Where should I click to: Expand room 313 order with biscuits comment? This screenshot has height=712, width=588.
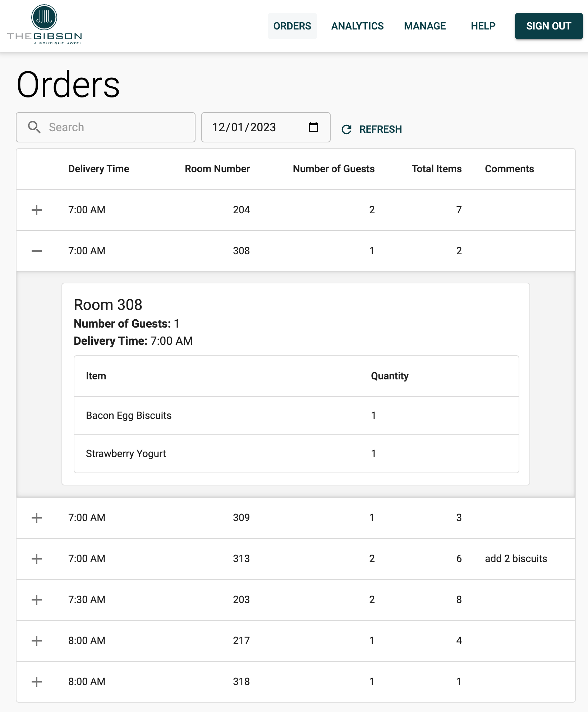[37, 559]
